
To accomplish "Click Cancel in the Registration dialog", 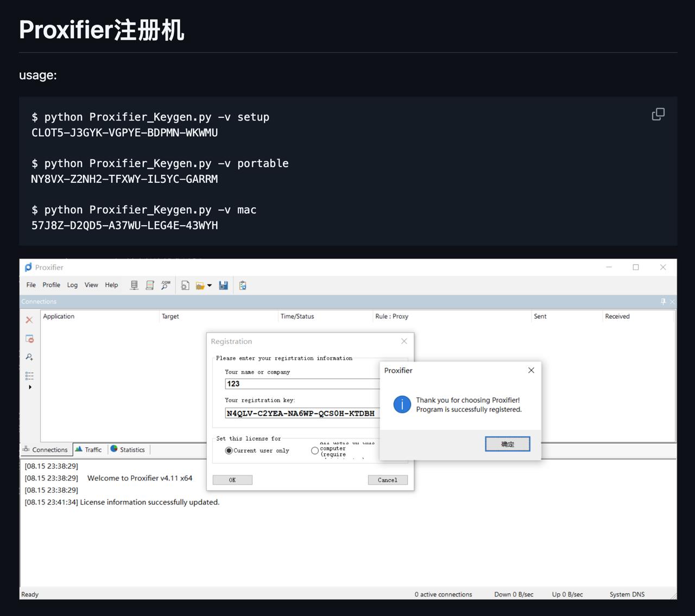I will click(388, 480).
